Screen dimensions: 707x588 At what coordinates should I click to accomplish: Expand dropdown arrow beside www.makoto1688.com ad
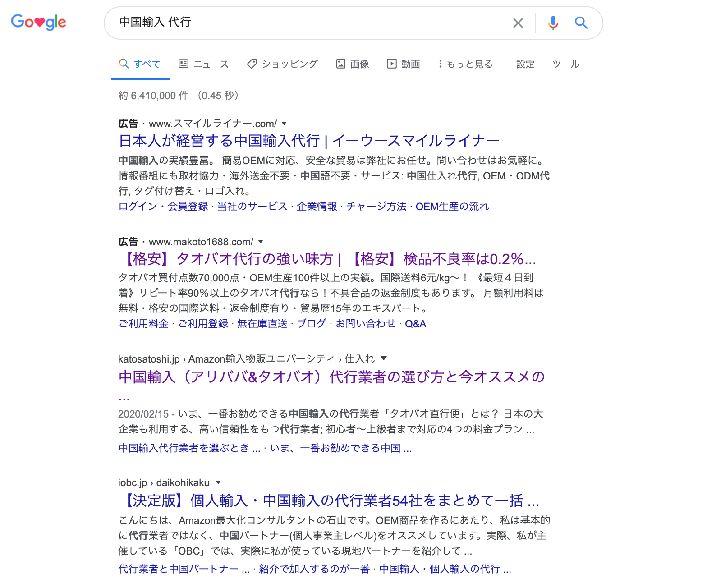point(261,242)
